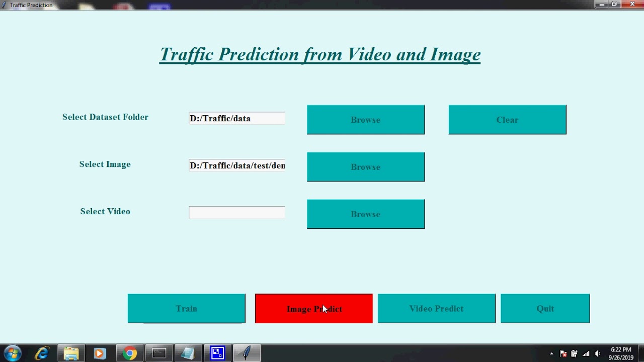This screenshot has width=644, height=362.
Task: Focus the Select Dataset Folder path field
Action: pyautogui.click(x=237, y=118)
